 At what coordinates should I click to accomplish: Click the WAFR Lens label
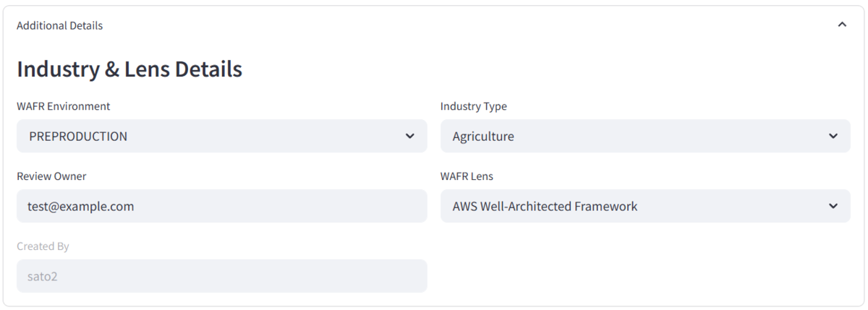pyautogui.click(x=467, y=176)
